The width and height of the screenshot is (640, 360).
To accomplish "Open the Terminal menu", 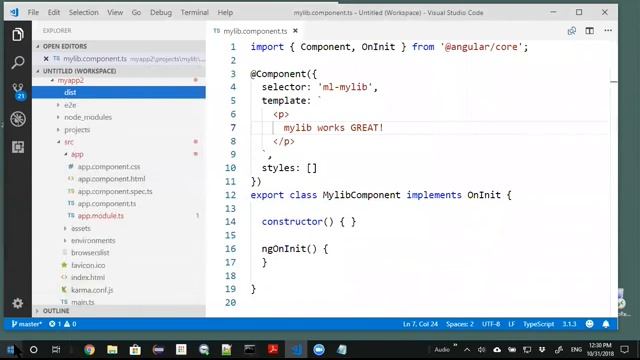I will pyautogui.click(x=195, y=13).
